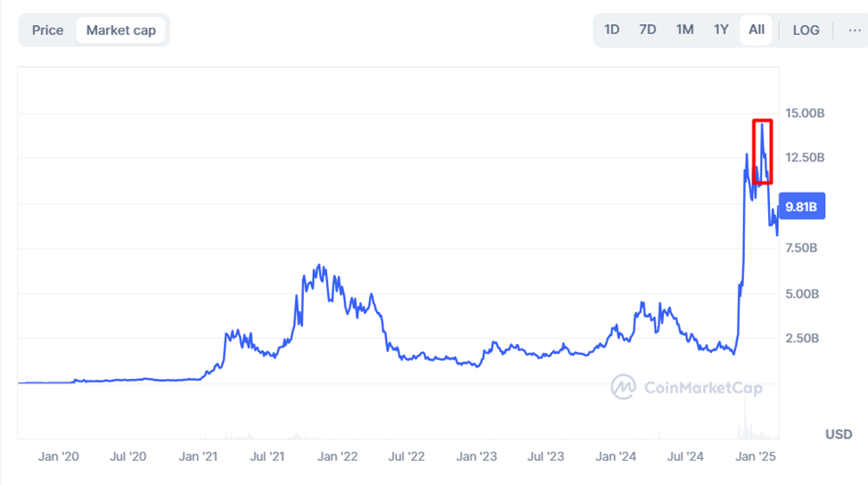Viewport: 868px width, 485px height.
Task: Click the 9.81B current value label
Action: [x=801, y=207]
